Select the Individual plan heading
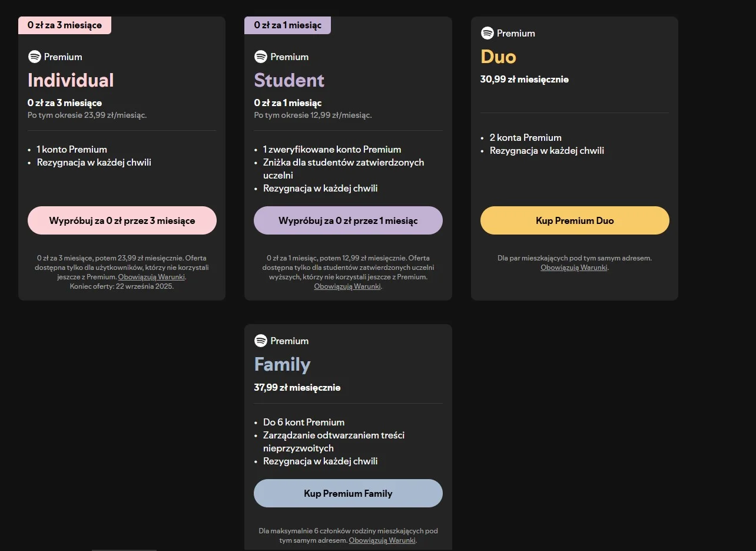756x551 pixels. pyautogui.click(x=71, y=80)
